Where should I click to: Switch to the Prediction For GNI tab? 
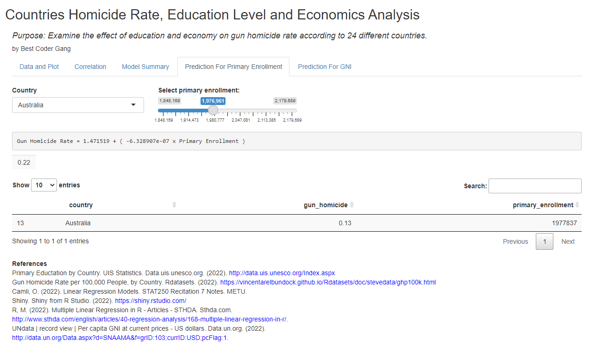point(324,67)
